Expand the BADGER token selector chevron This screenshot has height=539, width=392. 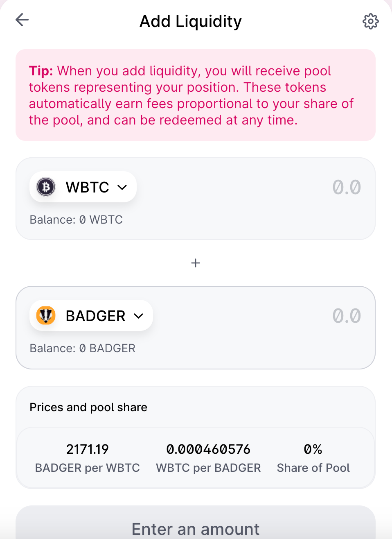tap(139, 316)
